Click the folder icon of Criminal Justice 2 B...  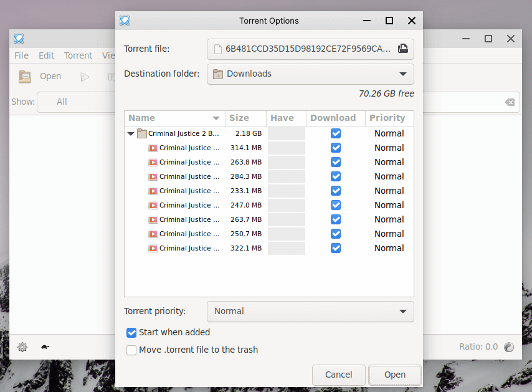[x=142, y=133]
